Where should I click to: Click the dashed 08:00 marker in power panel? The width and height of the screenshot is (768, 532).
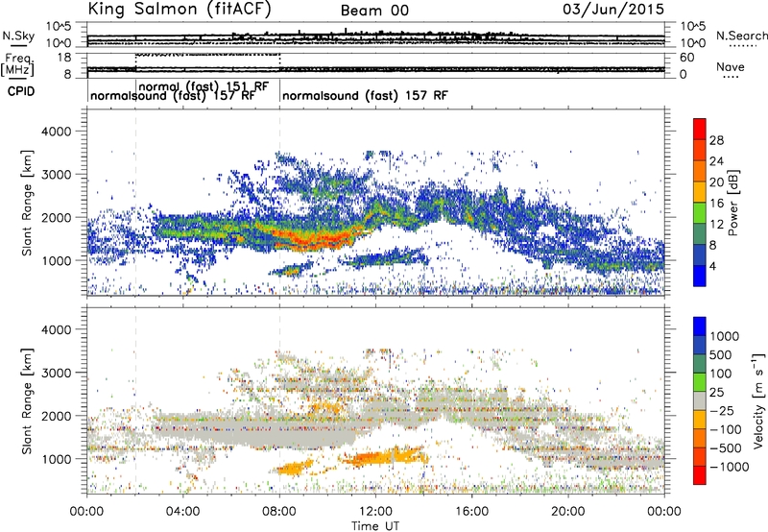279,202
